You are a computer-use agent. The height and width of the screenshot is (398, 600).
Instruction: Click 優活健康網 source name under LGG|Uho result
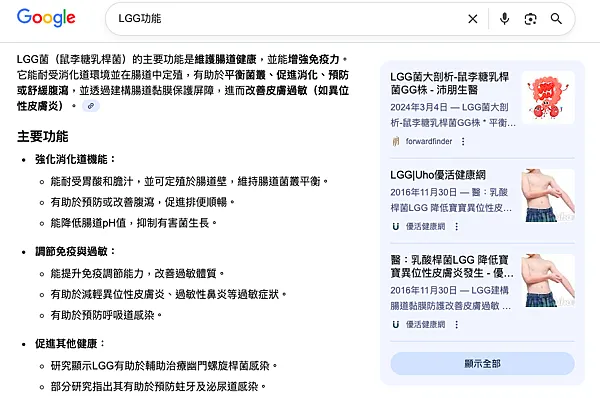[425, 227]
